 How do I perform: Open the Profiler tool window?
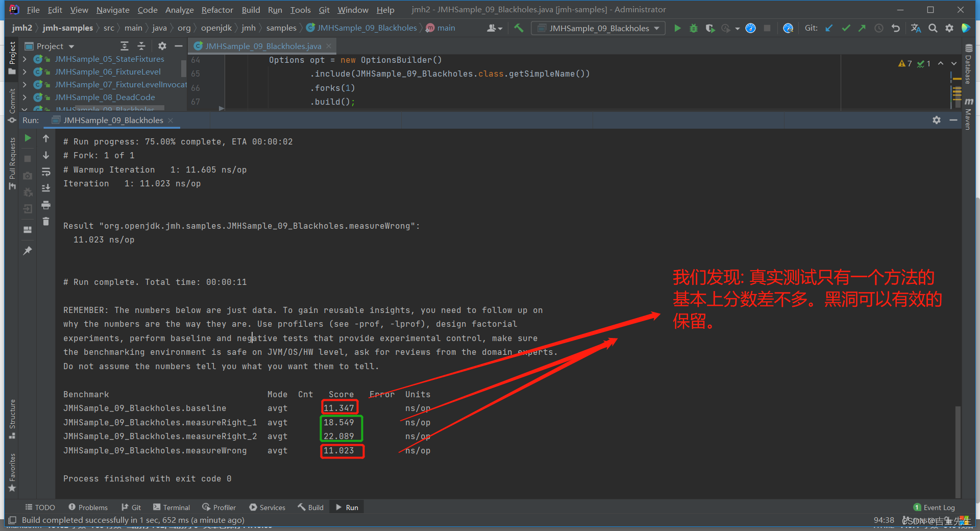coord(219,507)
